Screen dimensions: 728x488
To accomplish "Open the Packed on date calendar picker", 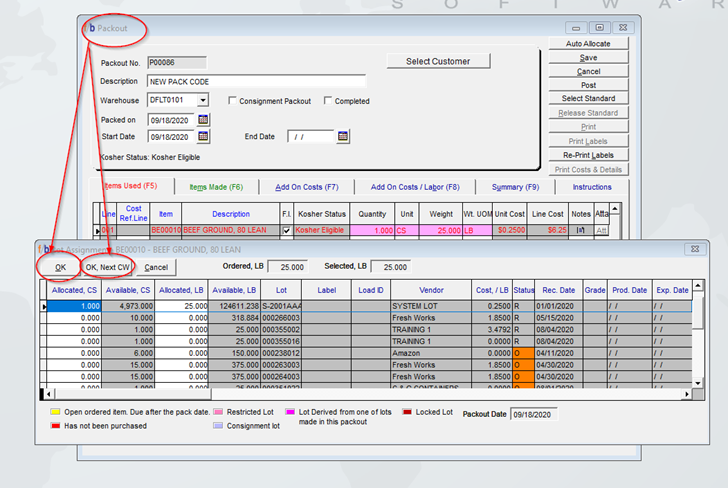I will pos(204,120).
